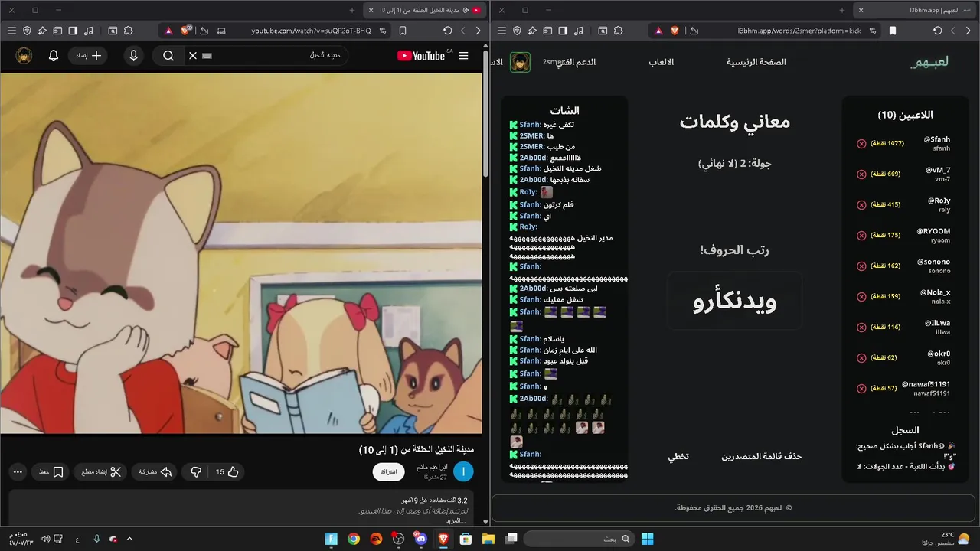This screenshot has height=551, width=980.
Task: Open the uploader's channel avatar
Action: point(463,471)
